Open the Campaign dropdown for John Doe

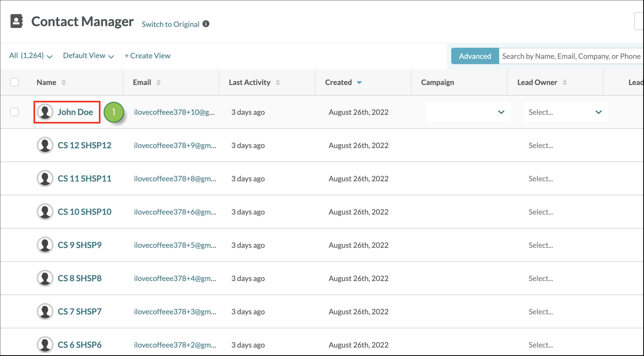(x=468, y=112)
